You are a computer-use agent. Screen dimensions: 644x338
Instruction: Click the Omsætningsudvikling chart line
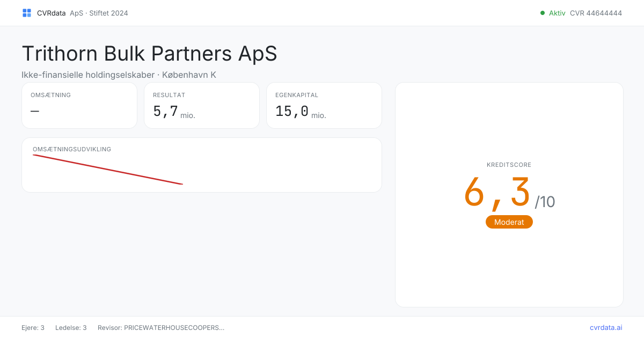tap(108, 170)
